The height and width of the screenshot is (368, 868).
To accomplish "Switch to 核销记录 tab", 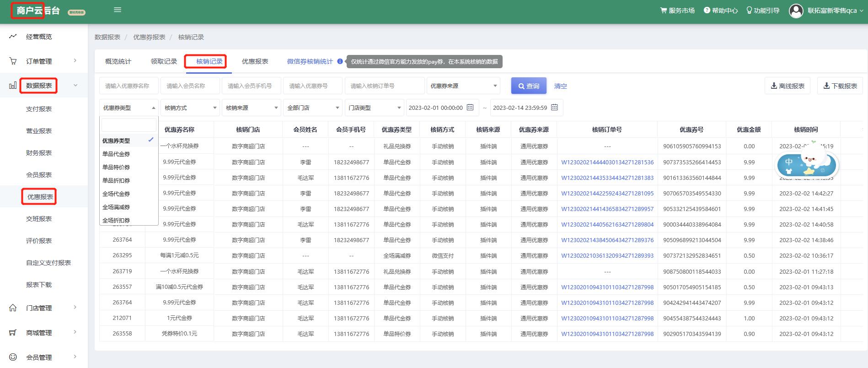I will coord(209,61).
